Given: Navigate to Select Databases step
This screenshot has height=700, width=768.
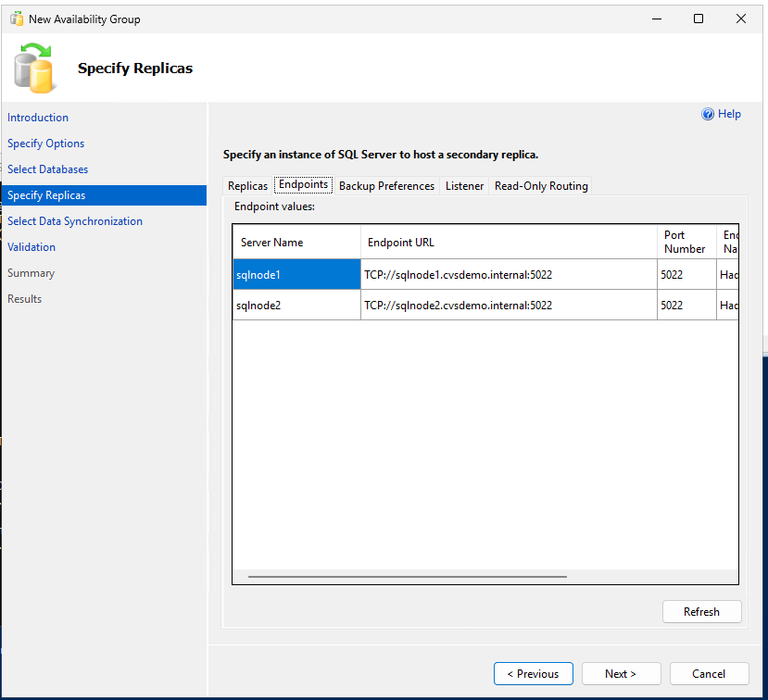Looking at the screenshot, I should (x=47, y=169).
